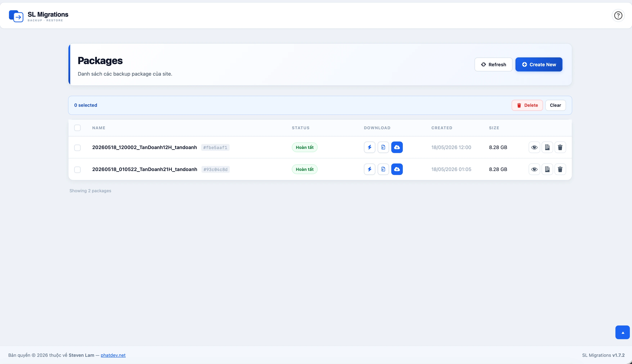632x364 pixels.
Task: Click the Refresh button
Action: coord(493,64)
